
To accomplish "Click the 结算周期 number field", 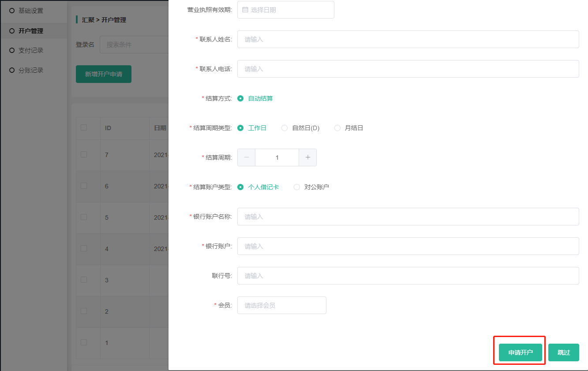I will point(277,157).
